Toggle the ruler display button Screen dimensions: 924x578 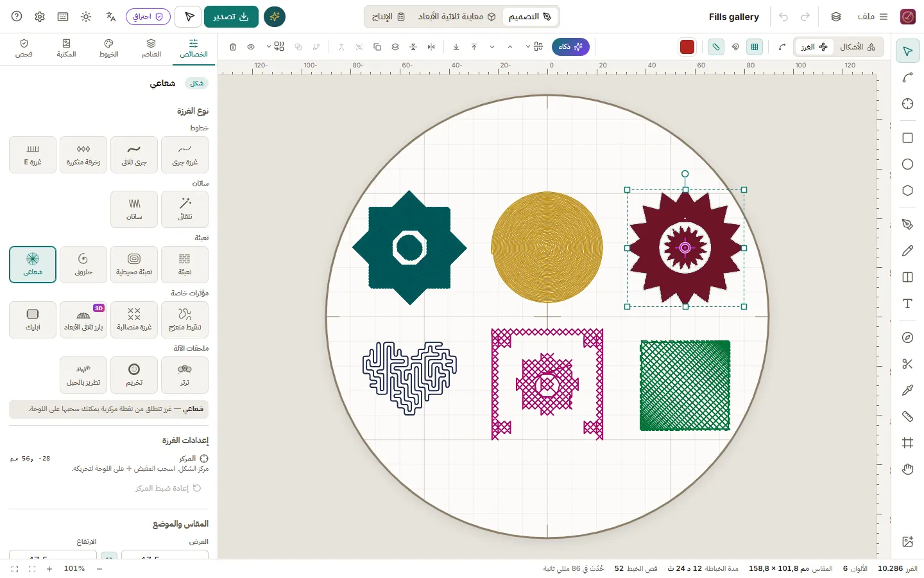716,47
